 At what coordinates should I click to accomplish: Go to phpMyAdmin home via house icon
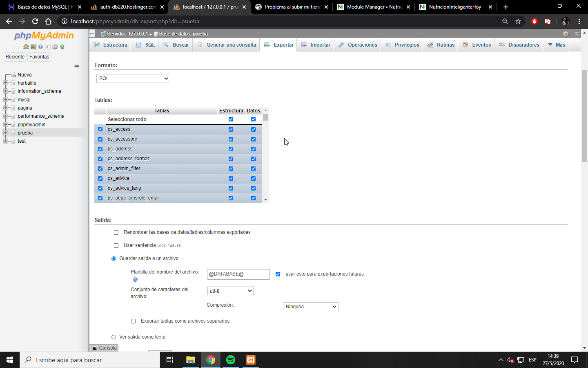[x=26, y=47]
